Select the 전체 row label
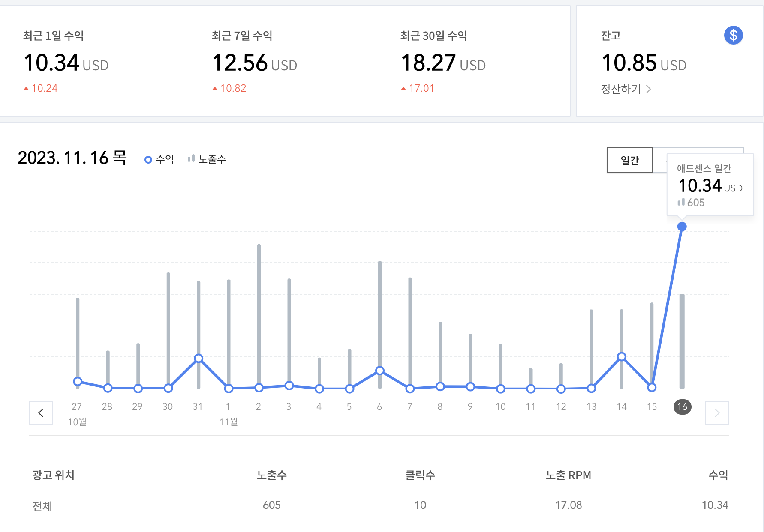764x532 pixels. coord(42,506)
